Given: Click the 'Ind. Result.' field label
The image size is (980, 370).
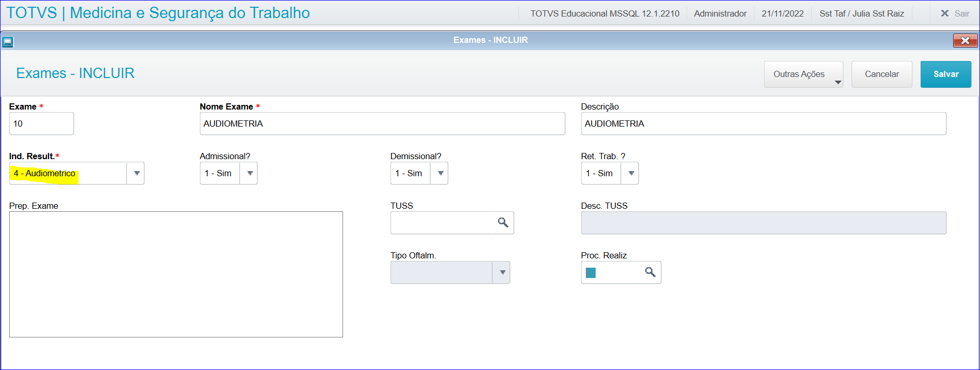Looking at the screenshot, I should tap(32, 156).
